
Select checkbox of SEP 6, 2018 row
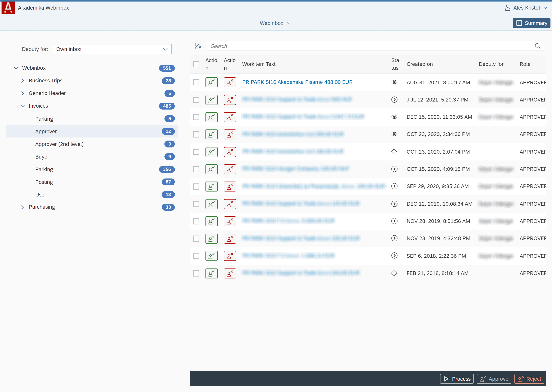point(196,256)
